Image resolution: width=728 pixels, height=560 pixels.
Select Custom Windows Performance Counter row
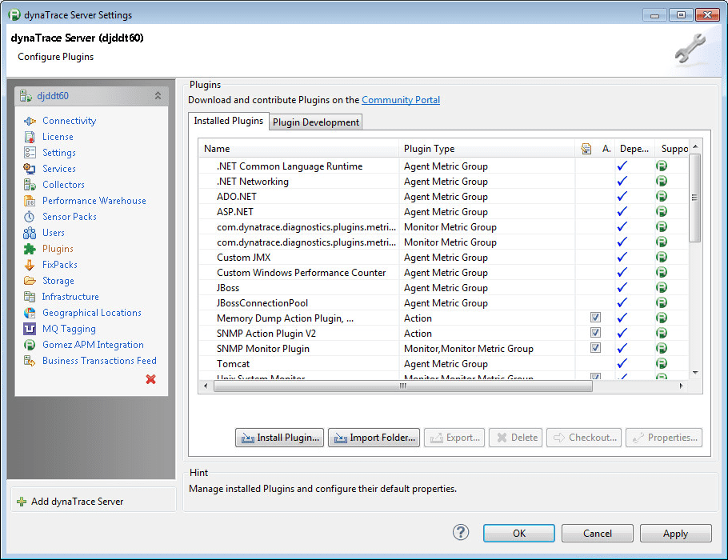pos(443,273)
